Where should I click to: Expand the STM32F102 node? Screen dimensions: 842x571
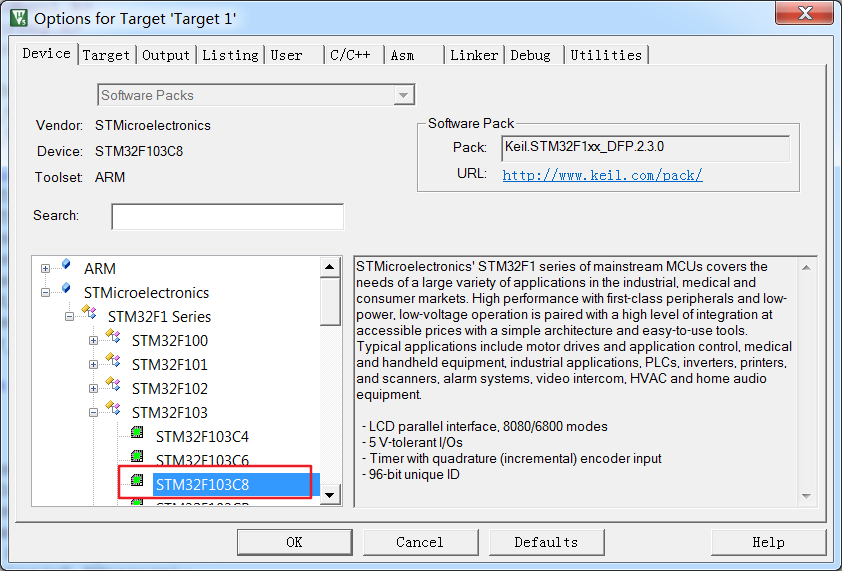click(x=93, y=388)
